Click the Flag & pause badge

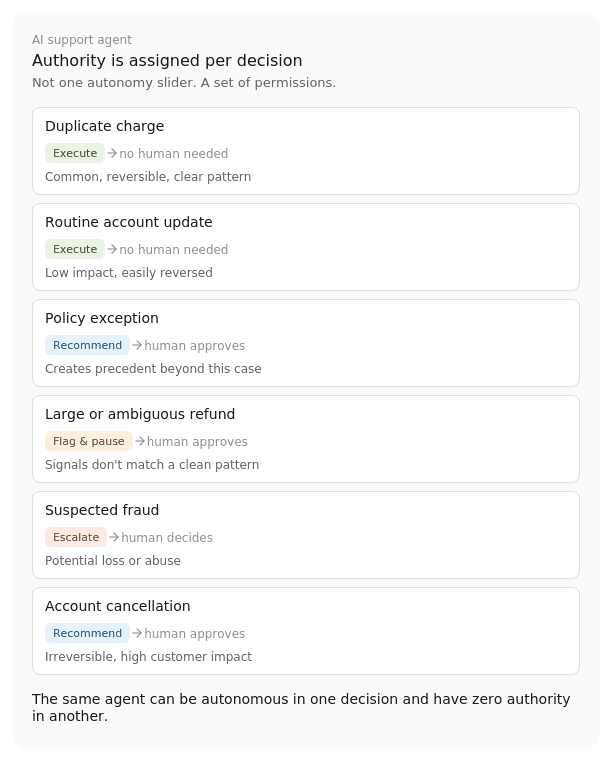click(89, 441)
